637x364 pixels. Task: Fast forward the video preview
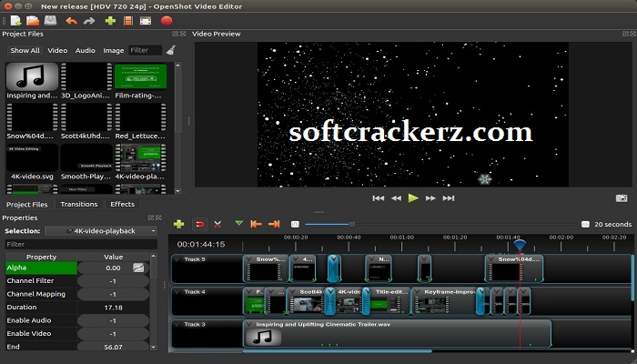(x=430, y=198)
